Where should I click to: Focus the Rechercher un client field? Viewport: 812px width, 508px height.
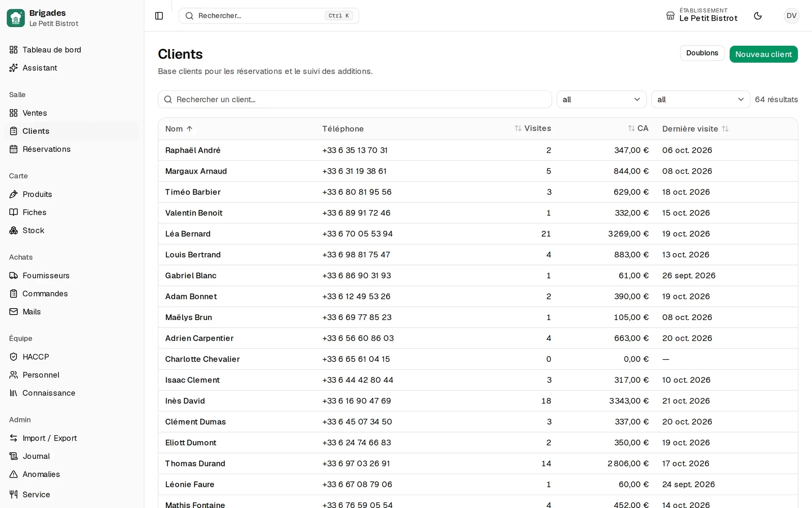(x=355, y=99)
